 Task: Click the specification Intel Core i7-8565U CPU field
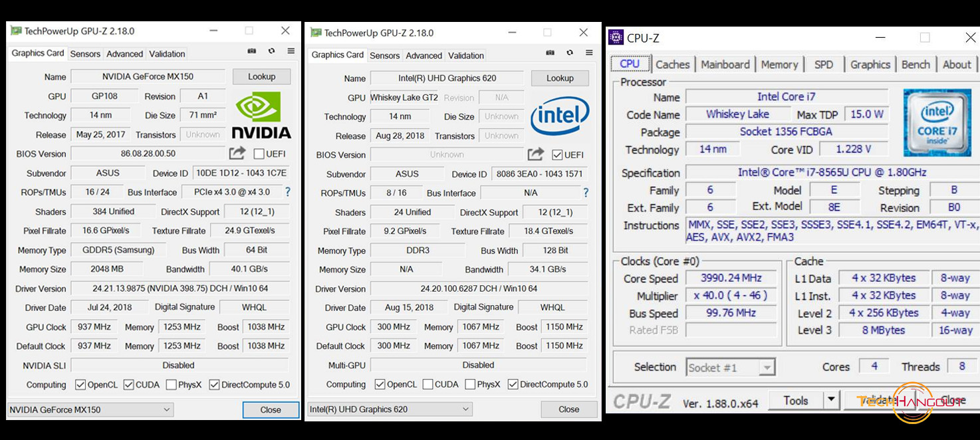(x=832, y=172)
